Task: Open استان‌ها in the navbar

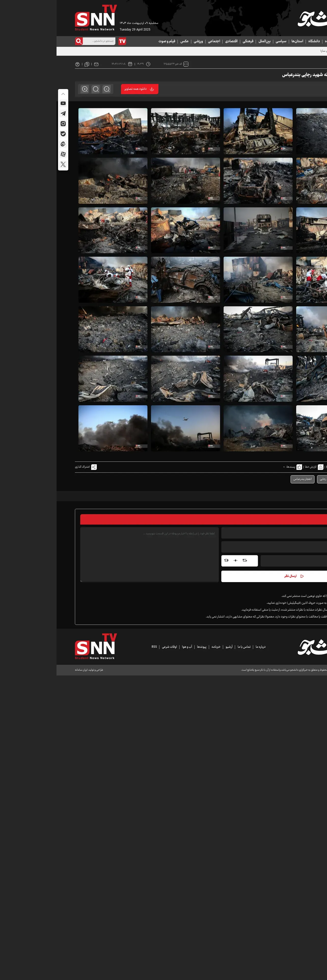Action: (297, 41)
